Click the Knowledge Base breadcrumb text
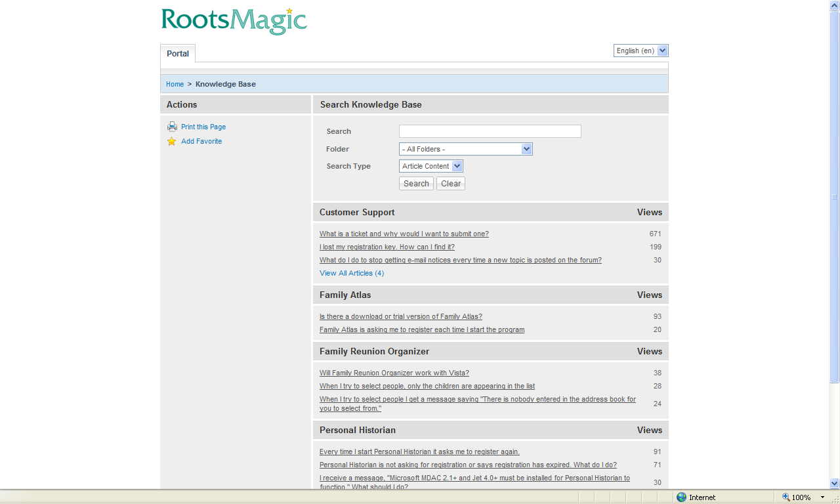The width and height of the screenshot is (840, 504). [x=226, y=84]
